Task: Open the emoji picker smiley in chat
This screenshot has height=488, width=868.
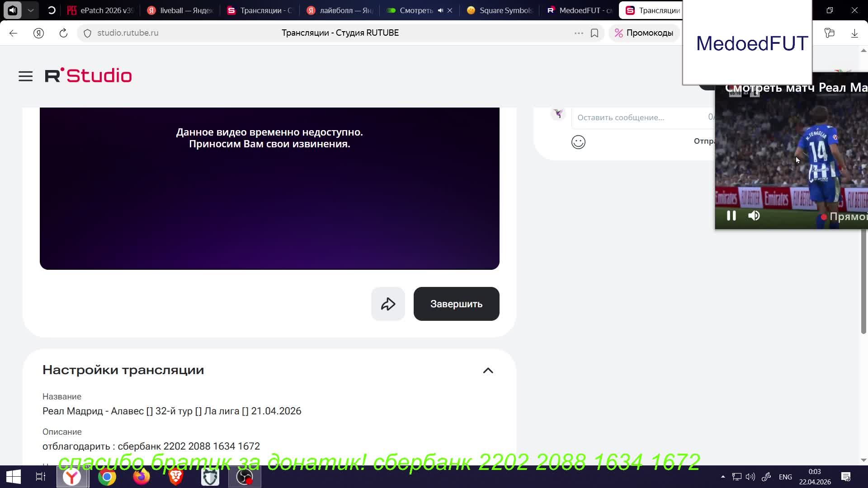Action: [578, 142]
